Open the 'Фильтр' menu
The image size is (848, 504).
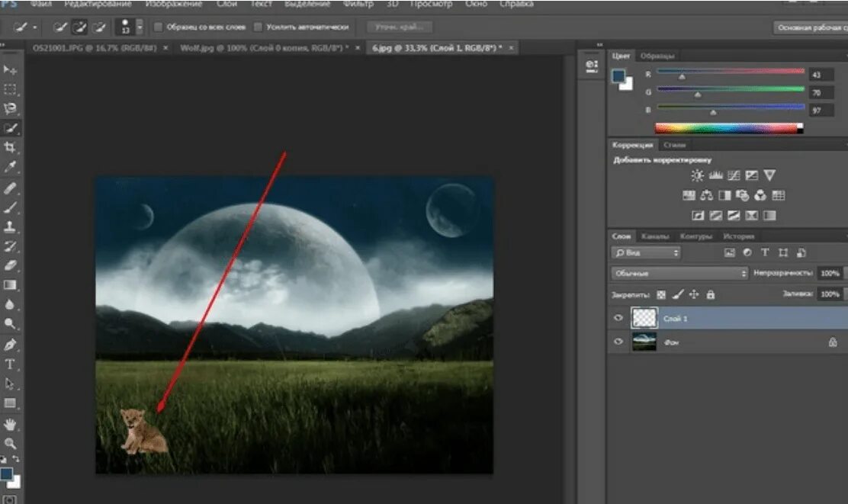tap(358, 4)
